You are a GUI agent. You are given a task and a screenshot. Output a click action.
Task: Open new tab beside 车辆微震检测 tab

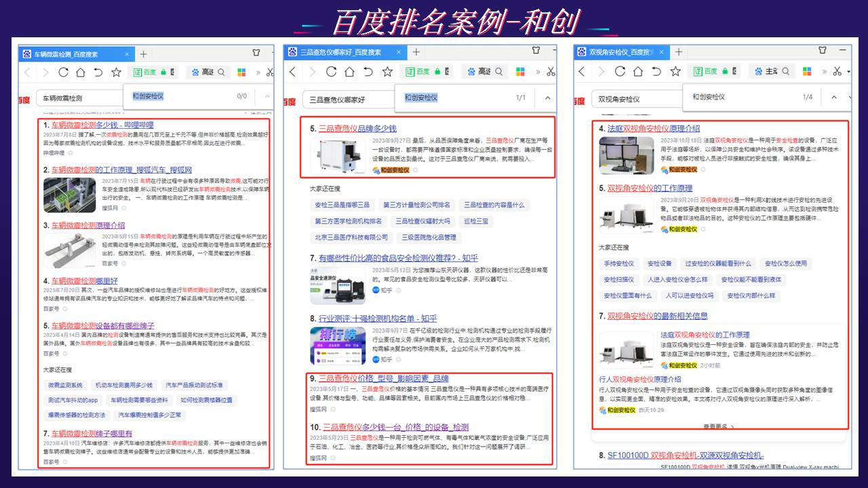point(143,54)
